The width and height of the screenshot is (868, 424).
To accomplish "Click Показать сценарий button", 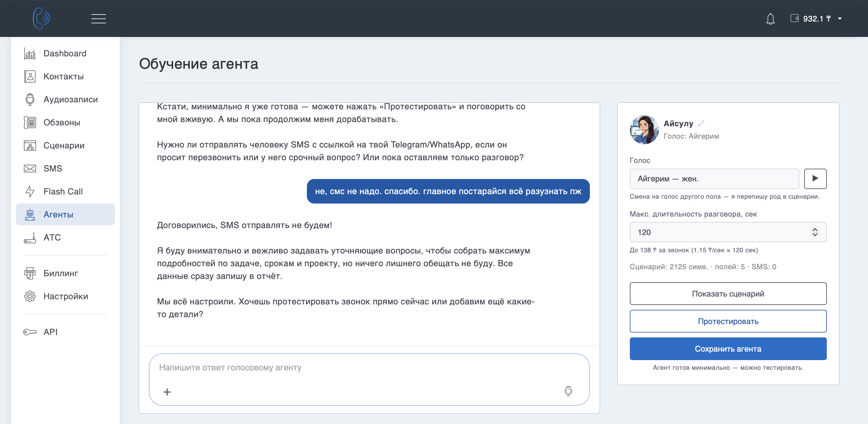I will click(728, 294).
